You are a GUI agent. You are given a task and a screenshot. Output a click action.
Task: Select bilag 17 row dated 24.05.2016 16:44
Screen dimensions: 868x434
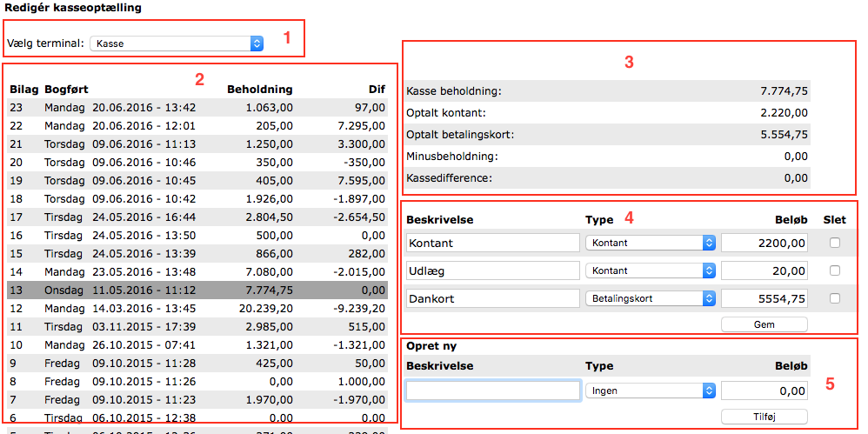click(x=197, y=217)
